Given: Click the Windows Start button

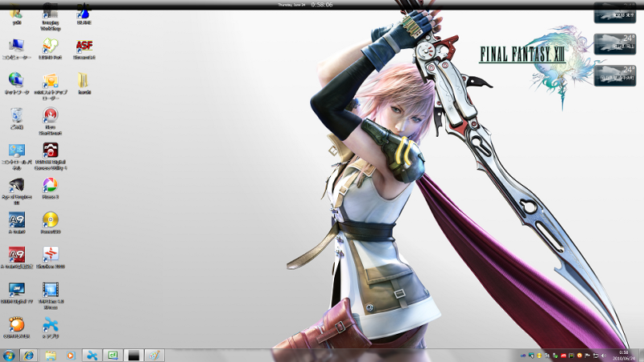Looking at the screenshot, I should [x=9, y=355].
